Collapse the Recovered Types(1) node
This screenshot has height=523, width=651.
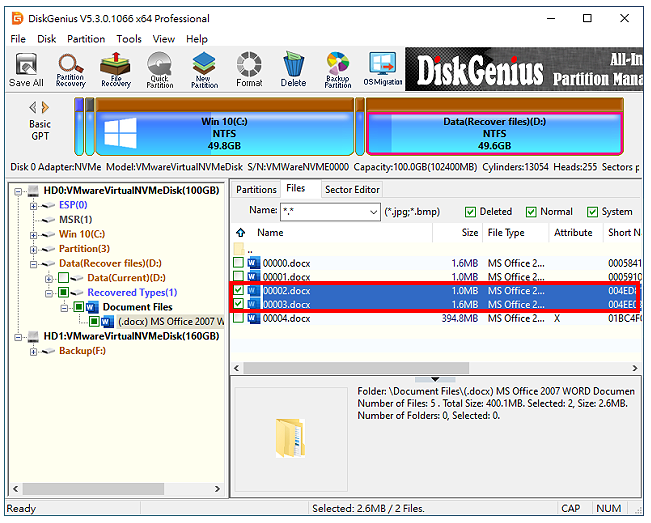[x=49, y=293]
